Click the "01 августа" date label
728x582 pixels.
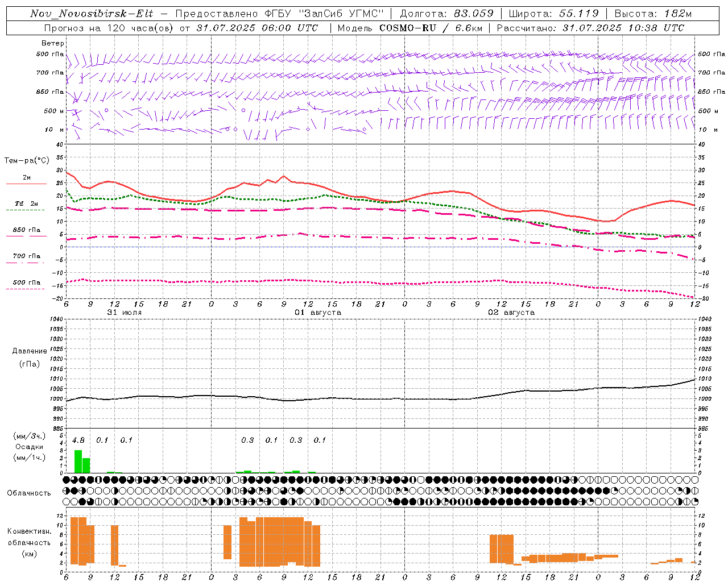(x=318, y=313)
